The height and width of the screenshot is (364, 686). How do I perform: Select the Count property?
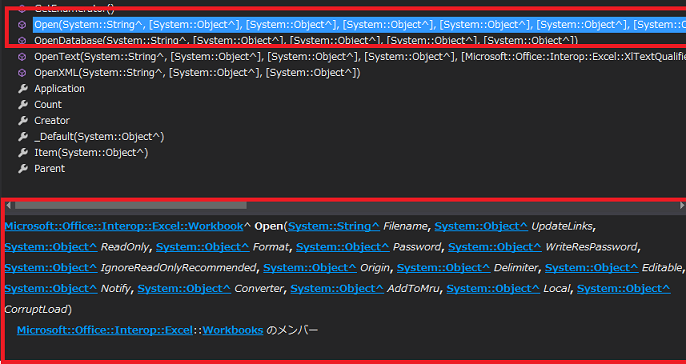(48, 105)
